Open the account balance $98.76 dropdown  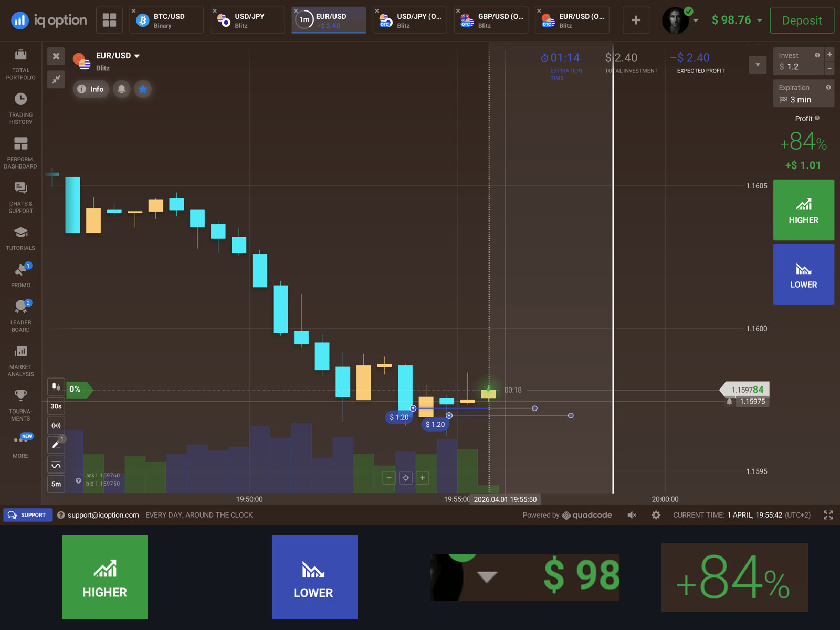(x=737, y=20)
